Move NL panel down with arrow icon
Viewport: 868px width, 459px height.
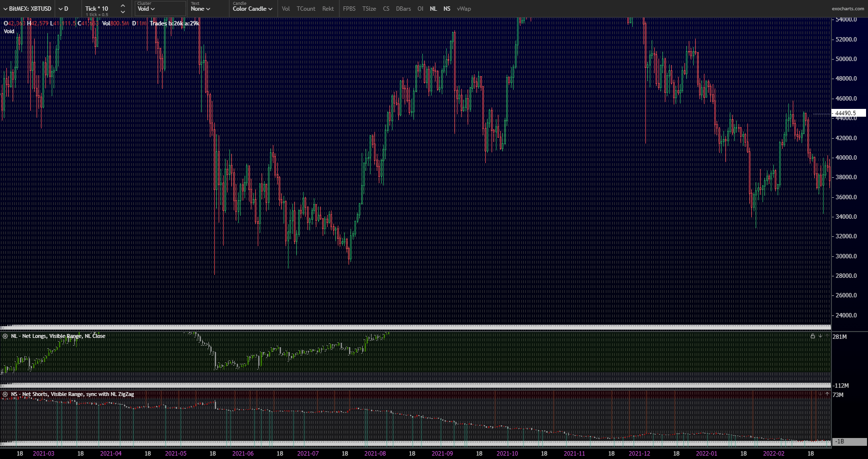821,336
